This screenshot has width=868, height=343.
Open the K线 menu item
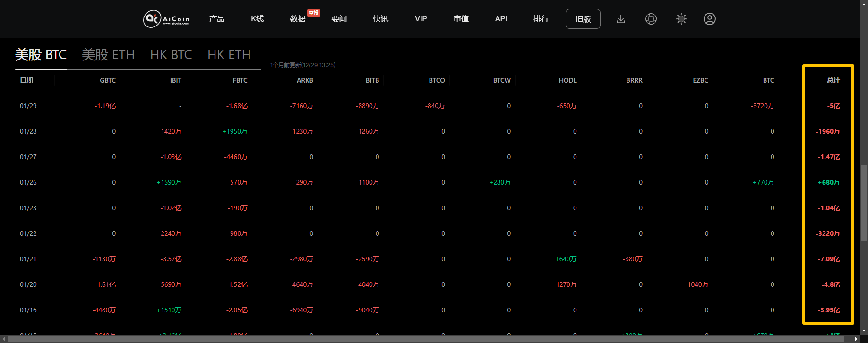point(257,19)
